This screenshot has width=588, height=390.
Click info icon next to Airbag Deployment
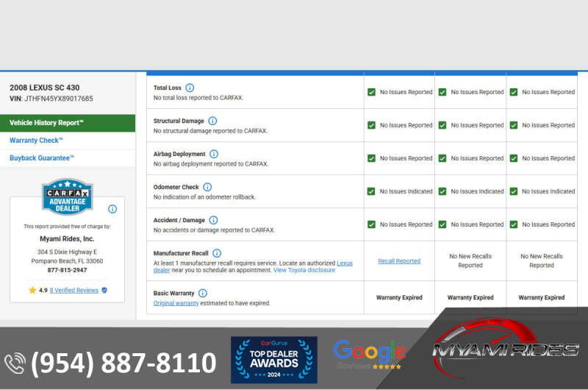click(x=214, y=154)
